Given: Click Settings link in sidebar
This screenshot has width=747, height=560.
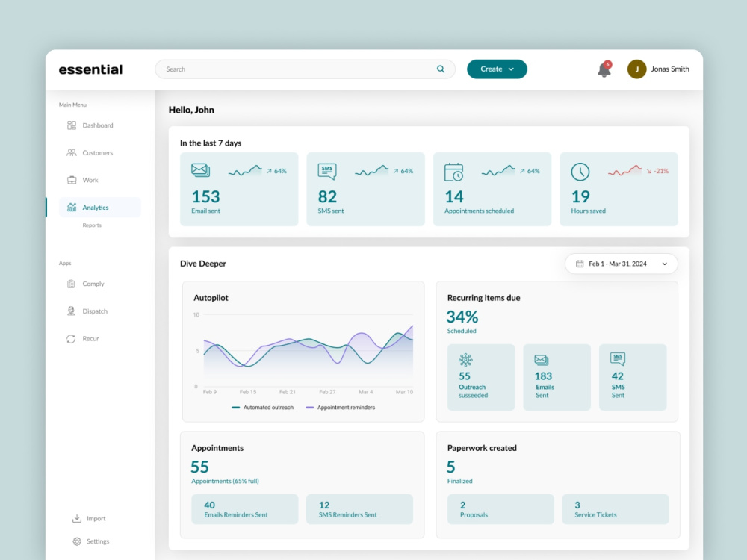Looking at the screenshot, I should click(98, 541).
